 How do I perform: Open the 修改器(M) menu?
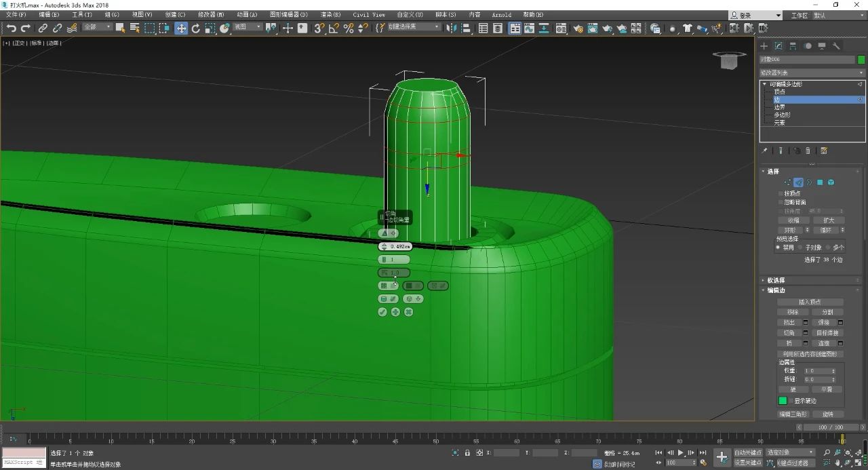(211, 14)
